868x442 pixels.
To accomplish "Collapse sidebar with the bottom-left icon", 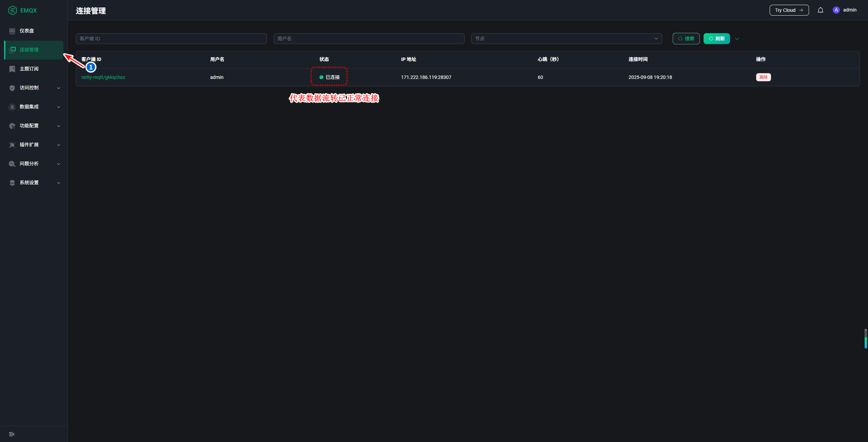I will 12,434.
